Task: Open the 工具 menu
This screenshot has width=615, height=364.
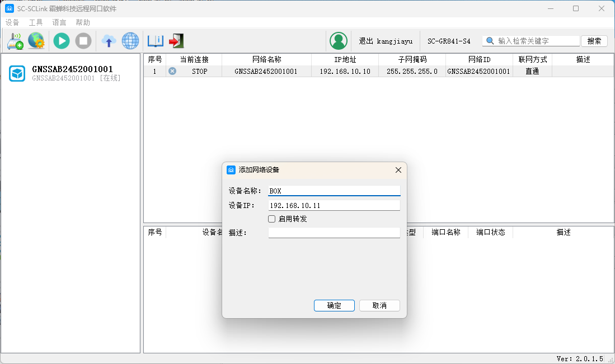Action: (36, 22)
